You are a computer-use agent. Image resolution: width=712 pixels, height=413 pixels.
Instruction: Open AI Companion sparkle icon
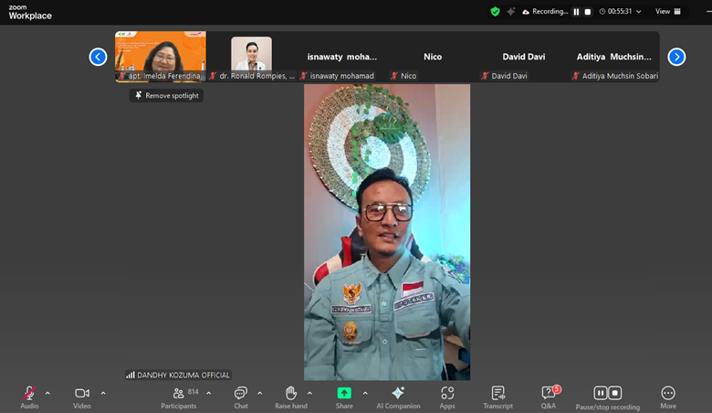tap(398, 393)
